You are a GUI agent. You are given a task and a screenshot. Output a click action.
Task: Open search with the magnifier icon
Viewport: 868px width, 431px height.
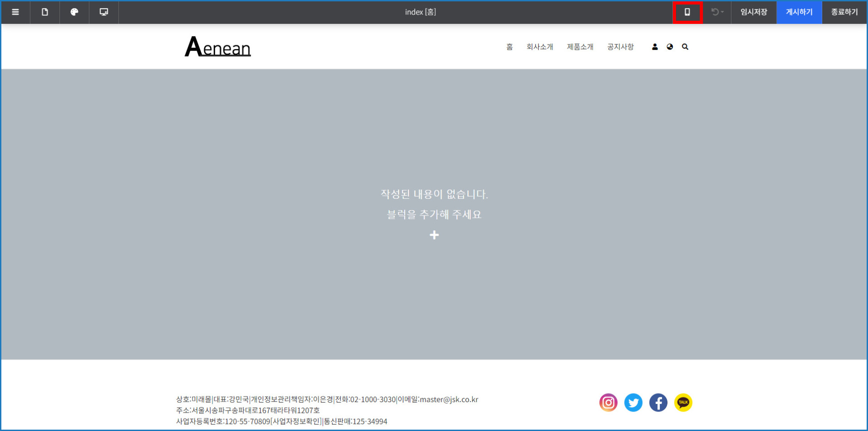685,47
